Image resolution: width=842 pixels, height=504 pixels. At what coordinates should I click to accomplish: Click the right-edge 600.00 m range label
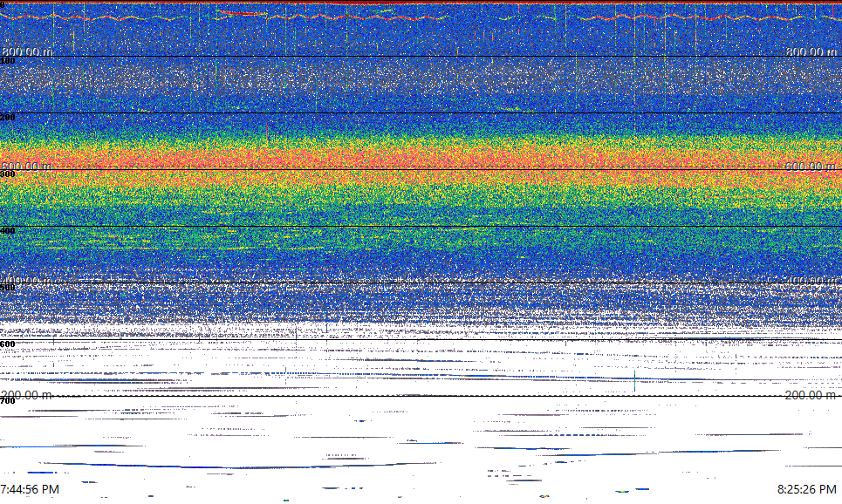click(x=811, y=167)
